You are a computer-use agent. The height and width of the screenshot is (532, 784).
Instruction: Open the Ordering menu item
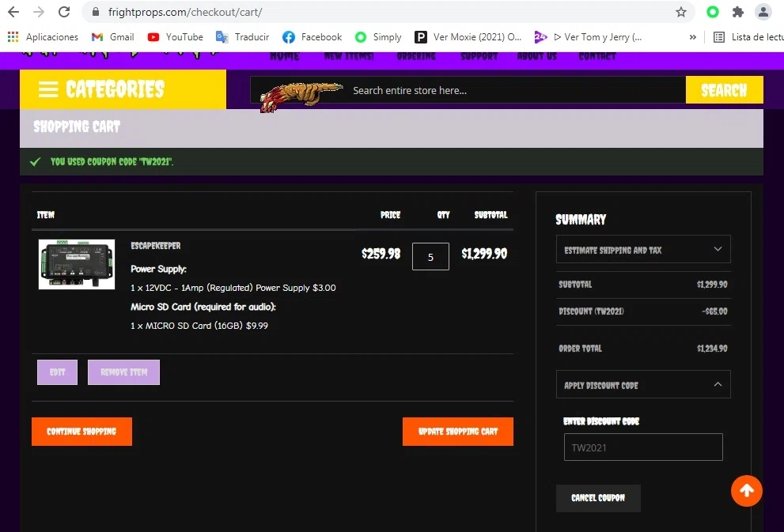pyautogui.click(x=416, y=56)
